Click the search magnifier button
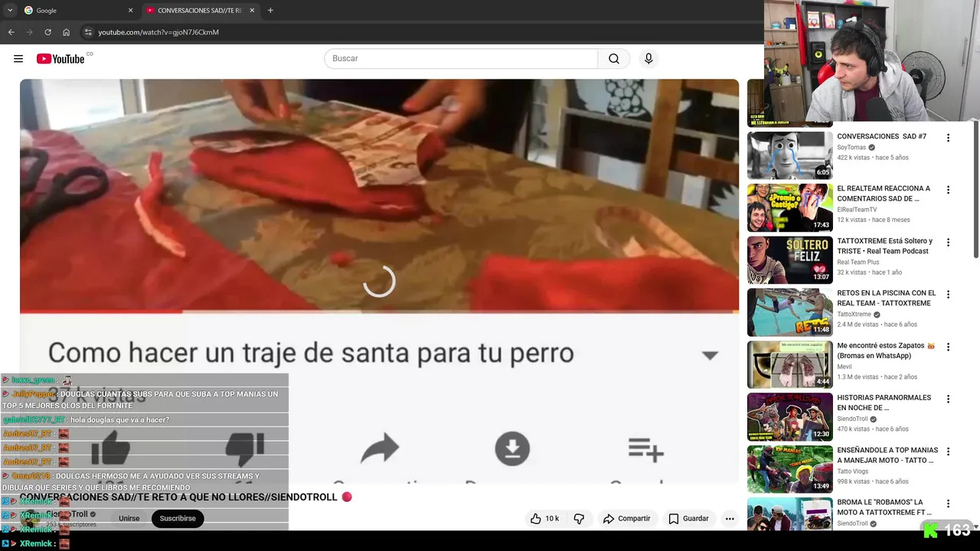This screenshot has width=980, height=551. coord(614,59)
